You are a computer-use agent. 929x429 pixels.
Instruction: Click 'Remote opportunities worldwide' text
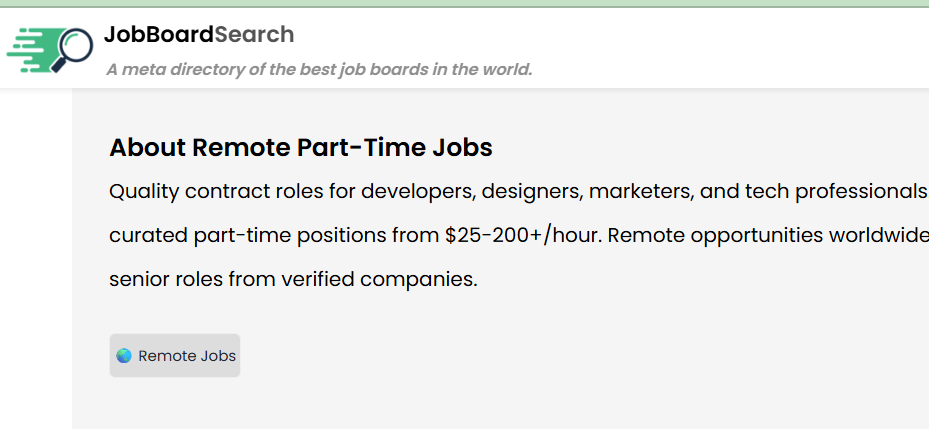coord(768,236)
